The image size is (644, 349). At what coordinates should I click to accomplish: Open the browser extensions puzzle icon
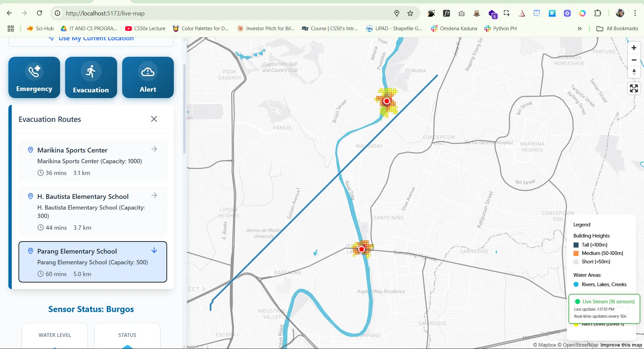coord(598,13)
